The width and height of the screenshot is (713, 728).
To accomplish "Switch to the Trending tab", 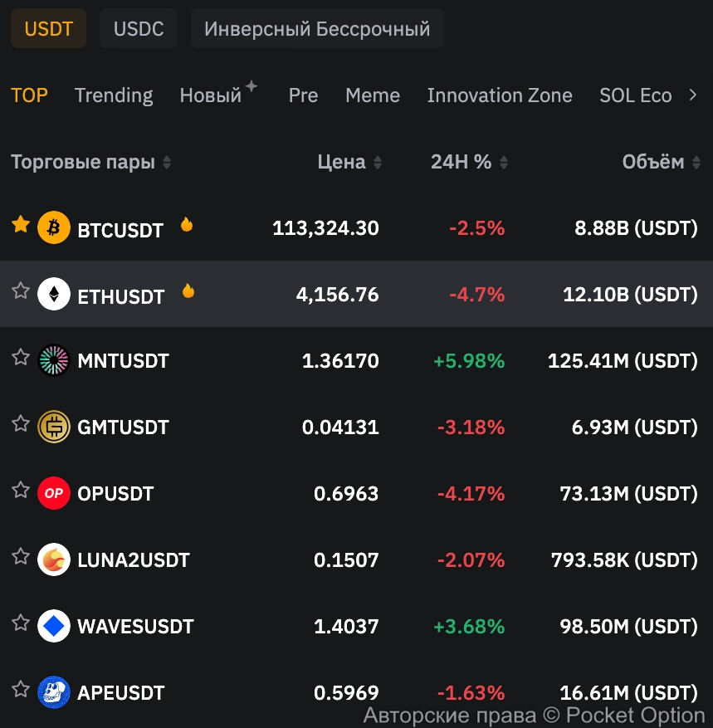I will tap(114, 95).
